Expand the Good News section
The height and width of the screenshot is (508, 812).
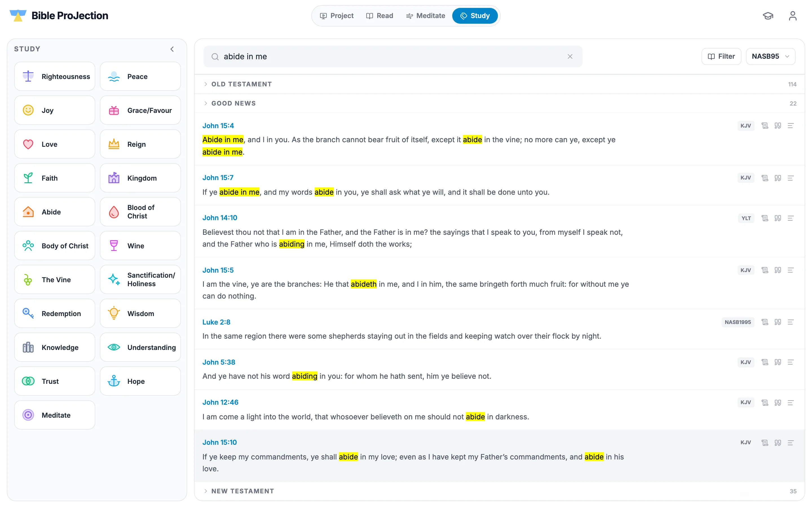point(499,103)
